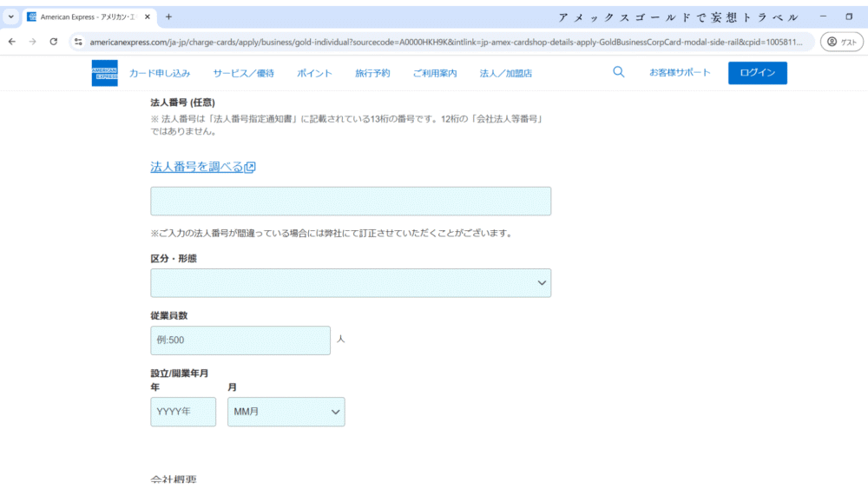Open the tab search chevron
This screenshot has height=489, width=868.
click(10, 17)
